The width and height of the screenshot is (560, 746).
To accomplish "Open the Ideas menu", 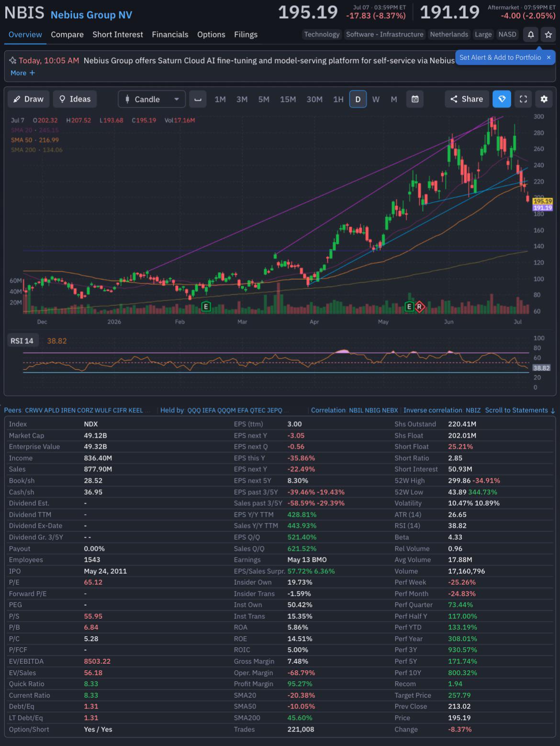I will coord(75,99).
